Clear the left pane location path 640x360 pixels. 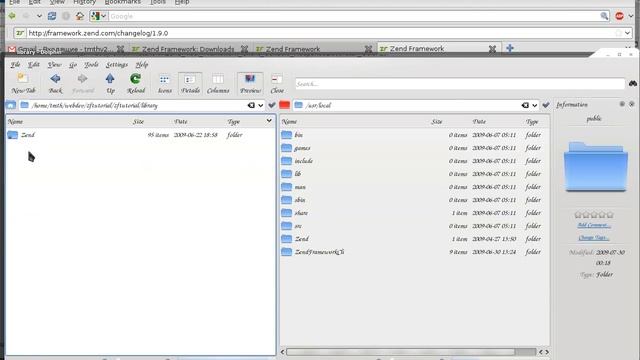pyautogui.click(x=251, y=105)
